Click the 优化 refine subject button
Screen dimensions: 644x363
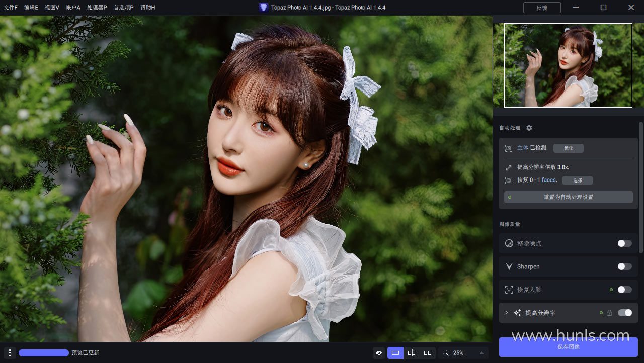[569, 148]
